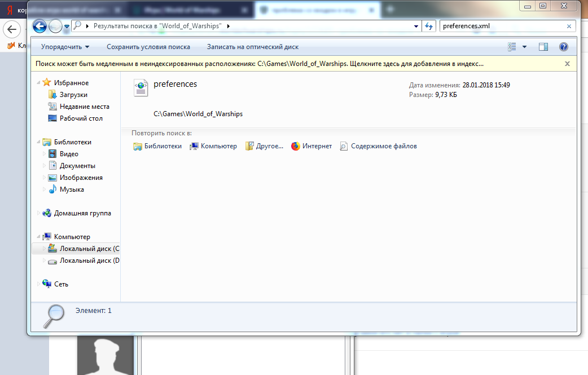
Task: Repeat search in Библиотеки
Action: coord(157,146)
